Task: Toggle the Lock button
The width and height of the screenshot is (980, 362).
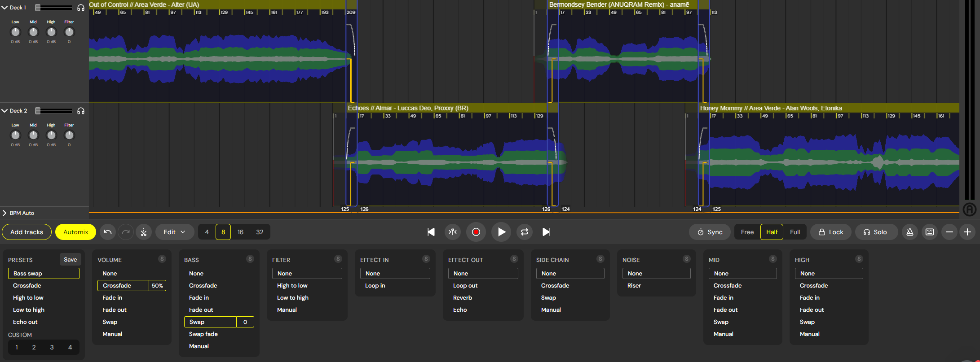Action: [830, 232]
